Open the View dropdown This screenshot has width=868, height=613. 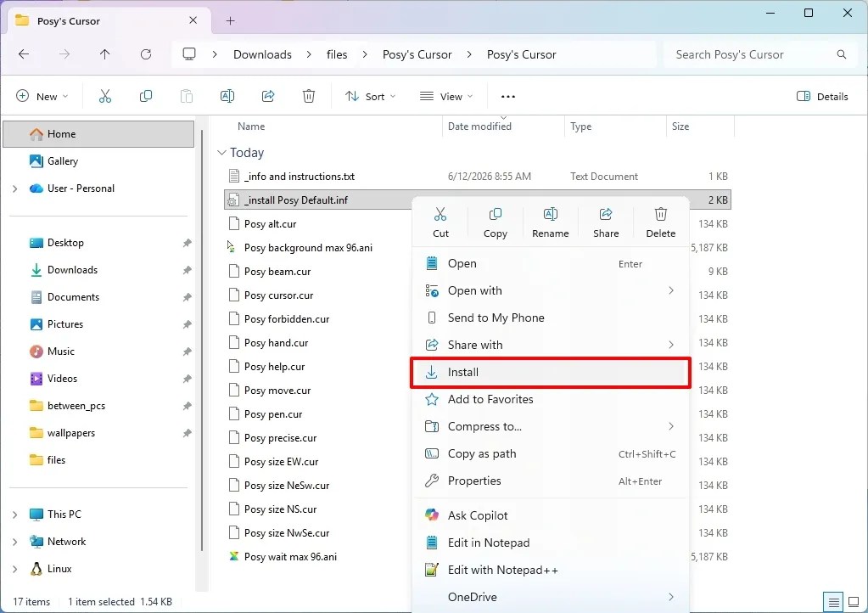(x=446, y=96)
